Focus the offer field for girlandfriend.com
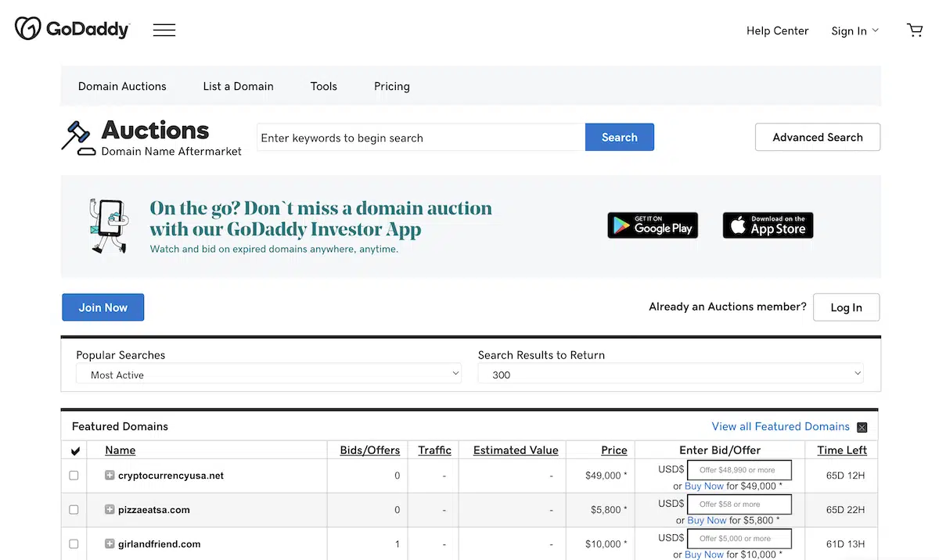This screenshot has height=560, width=939. pos(739,539)
